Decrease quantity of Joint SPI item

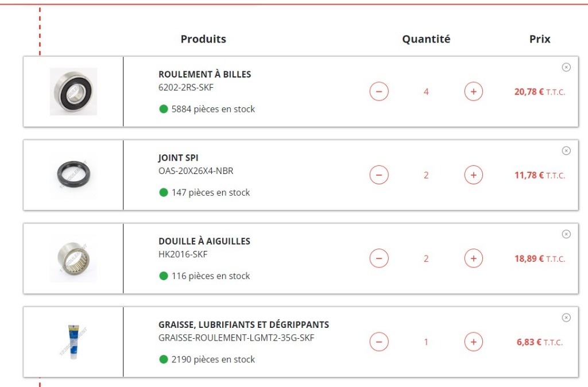(x=379, y=175)
